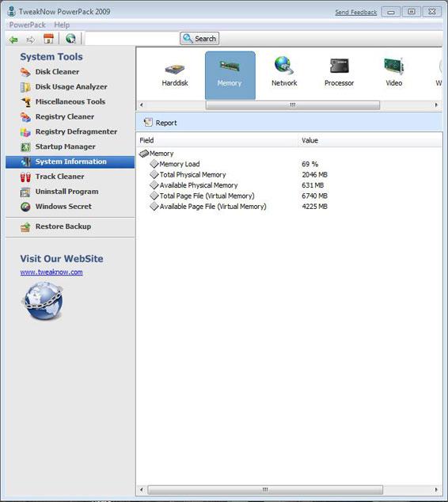Click the 6740 MB value
The image size is (448, 502).
pyautogui.click(x=314, y=196)
